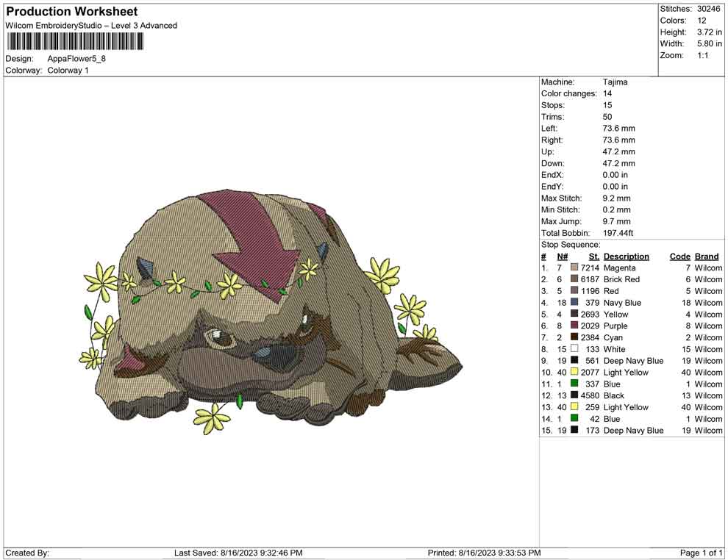This screenshot has width=728, height=560.
Task: Select the Left value "73.6 mm"
Action: [x=618, y=129]
